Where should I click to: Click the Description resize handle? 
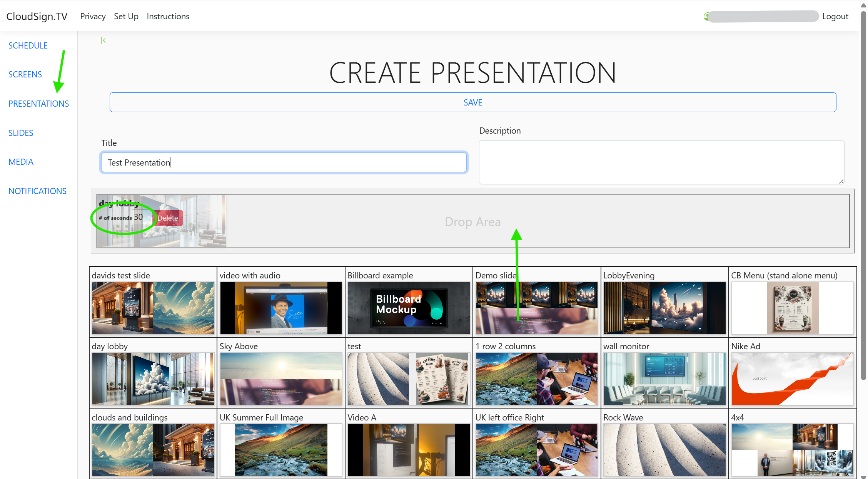(841, 181)
